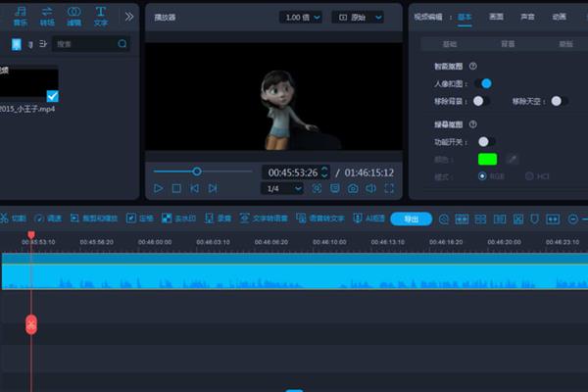Click the four-square layout icon
This screenshot has height=392, width=588.
(480, 220)
